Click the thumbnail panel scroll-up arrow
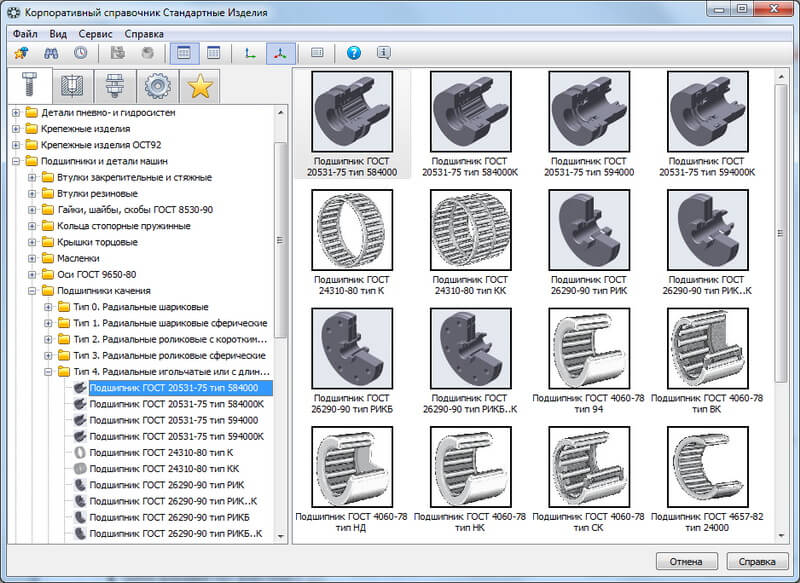 781,77
